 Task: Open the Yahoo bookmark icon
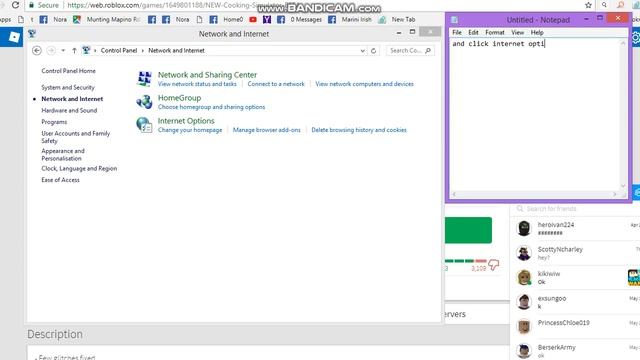(267, 20)
